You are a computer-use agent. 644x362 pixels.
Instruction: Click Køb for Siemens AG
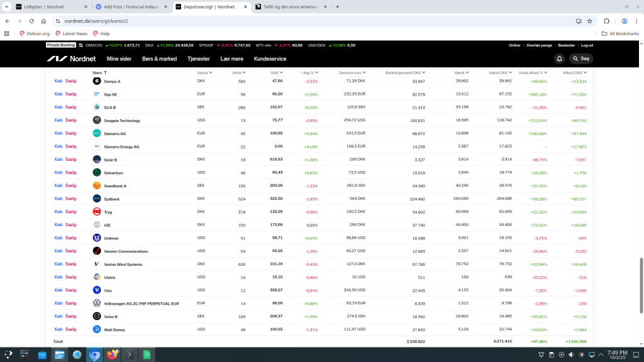[x=58, y=133]
